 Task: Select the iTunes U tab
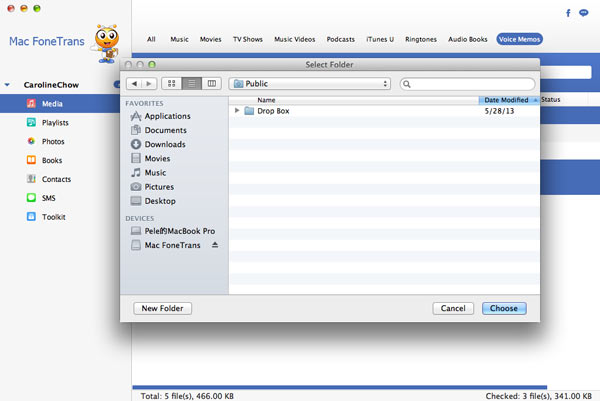tap(380, 39)
